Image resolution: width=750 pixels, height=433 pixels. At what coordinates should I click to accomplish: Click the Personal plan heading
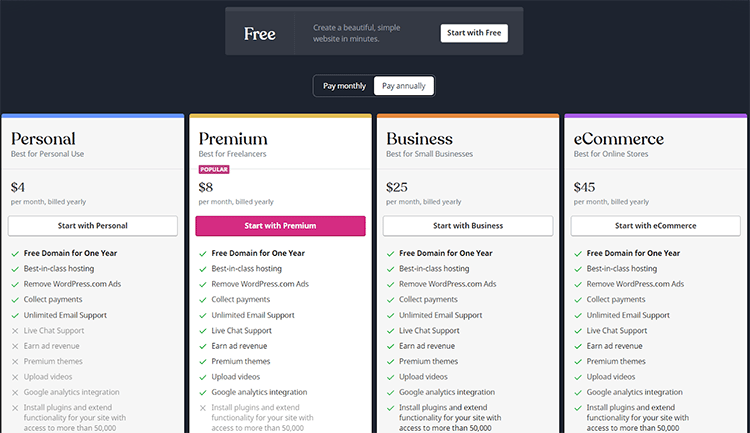pos(43,139)
